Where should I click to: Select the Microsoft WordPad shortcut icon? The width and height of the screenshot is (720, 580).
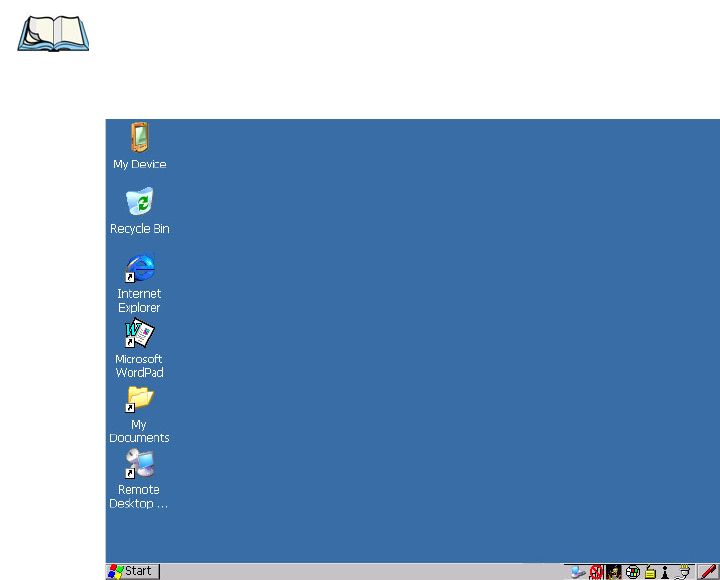pyautogui.click(x=140, y=332)
